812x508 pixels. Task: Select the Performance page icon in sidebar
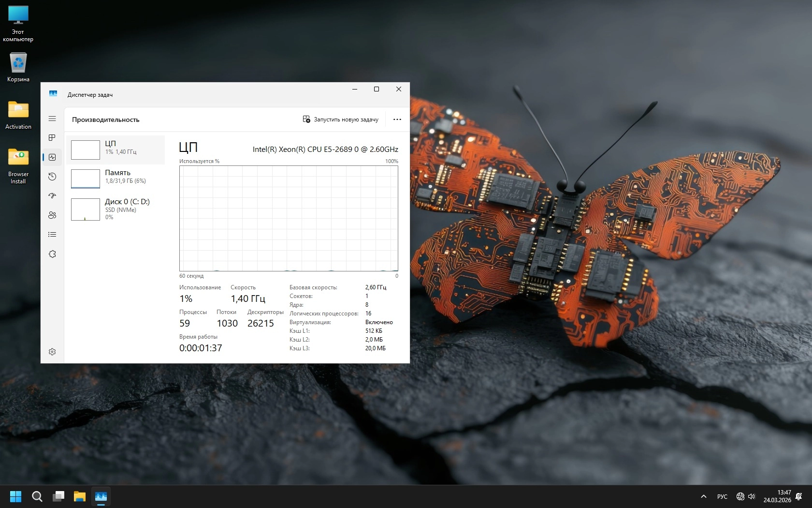52,157
